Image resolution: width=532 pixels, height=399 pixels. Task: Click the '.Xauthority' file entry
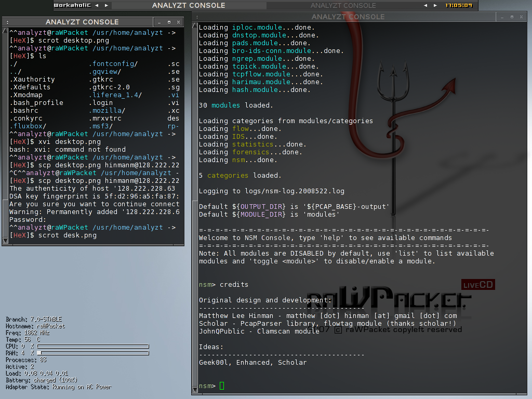[x=32, y=79]
